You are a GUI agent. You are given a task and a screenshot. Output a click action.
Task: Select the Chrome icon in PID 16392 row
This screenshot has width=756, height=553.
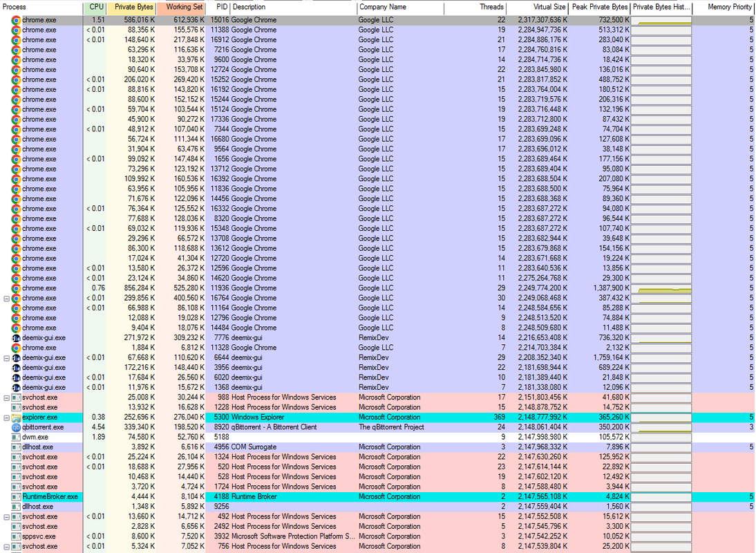click(x=16, y=179)
